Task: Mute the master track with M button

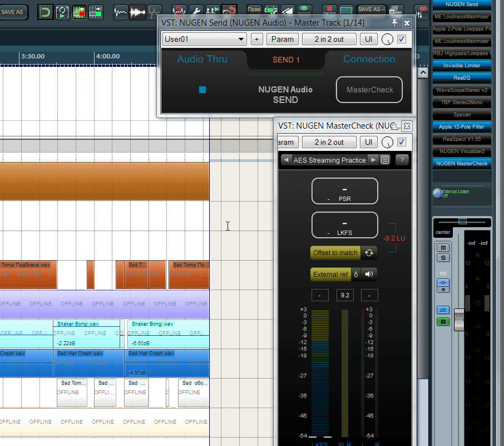Action: coord(443,247)
